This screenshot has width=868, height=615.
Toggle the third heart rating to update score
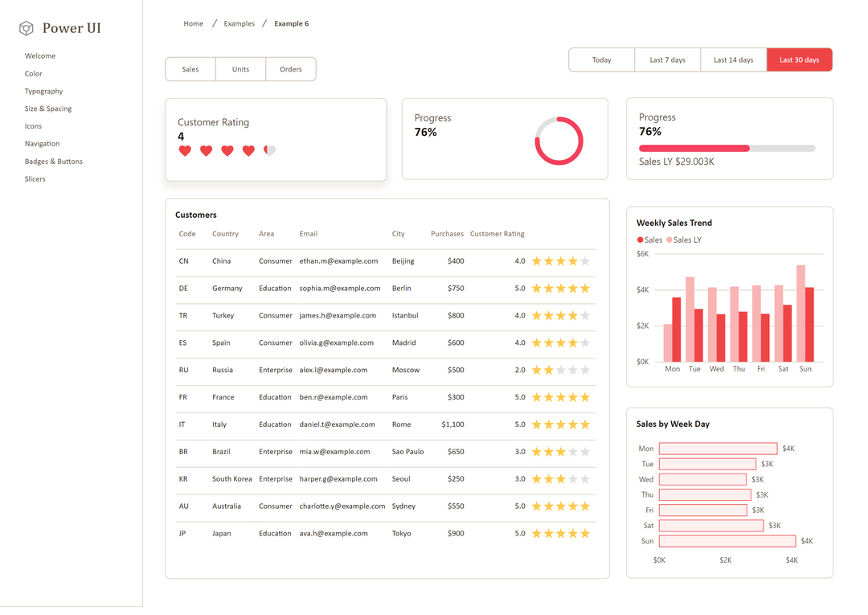(227, 150)
